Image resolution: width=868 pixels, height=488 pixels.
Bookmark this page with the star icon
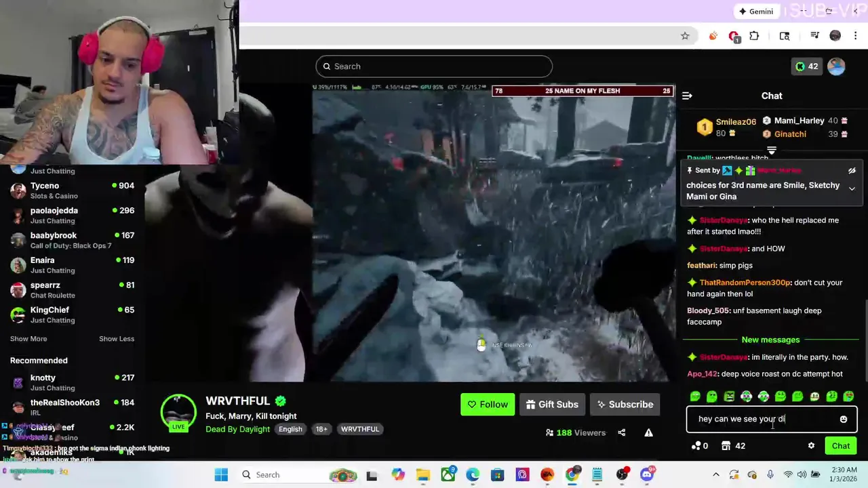(x=685, y=36)
